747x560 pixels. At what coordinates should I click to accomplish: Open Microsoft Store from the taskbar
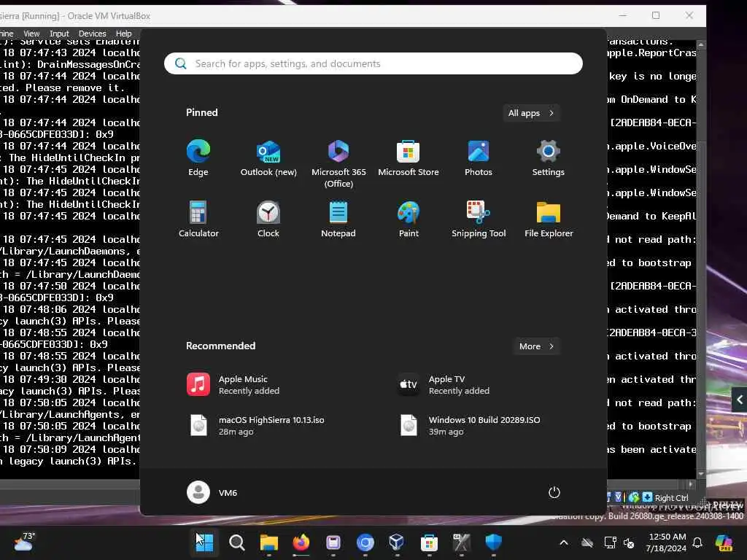point(429,542)
